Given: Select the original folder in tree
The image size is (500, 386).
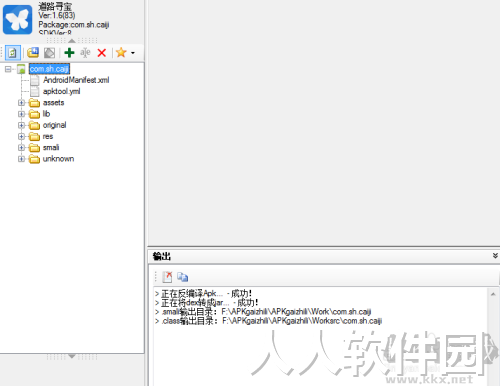Looking at the screenshot, I should [54, 125].
